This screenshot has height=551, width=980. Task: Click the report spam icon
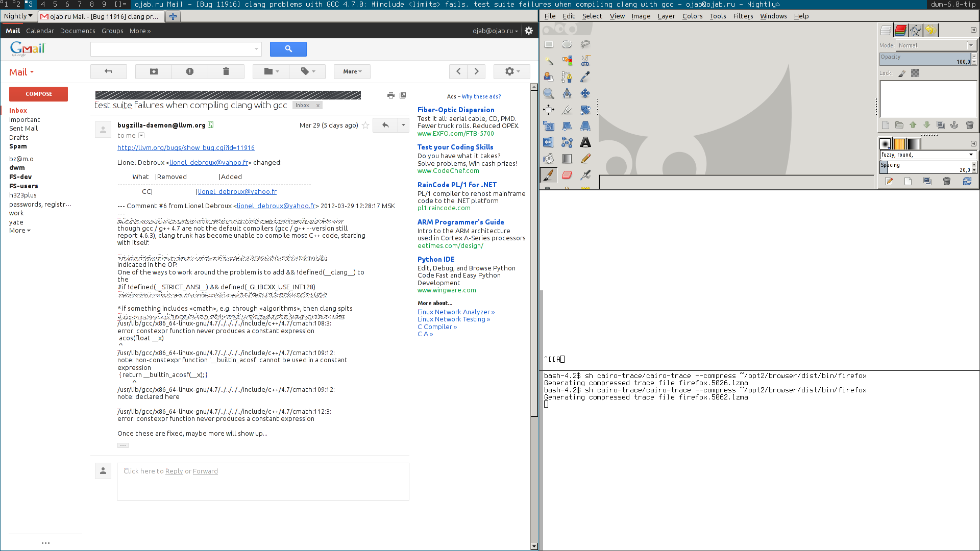(190, 71)
